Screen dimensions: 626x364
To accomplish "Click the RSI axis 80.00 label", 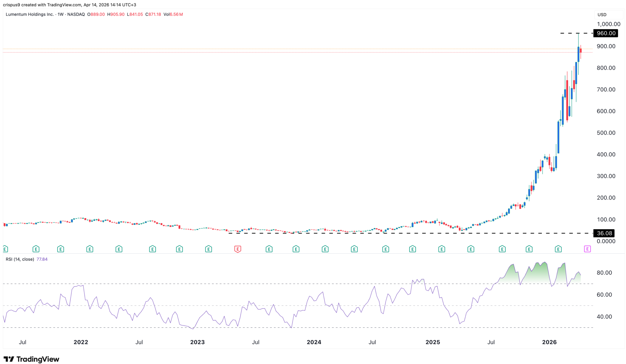I will point(604,273).
